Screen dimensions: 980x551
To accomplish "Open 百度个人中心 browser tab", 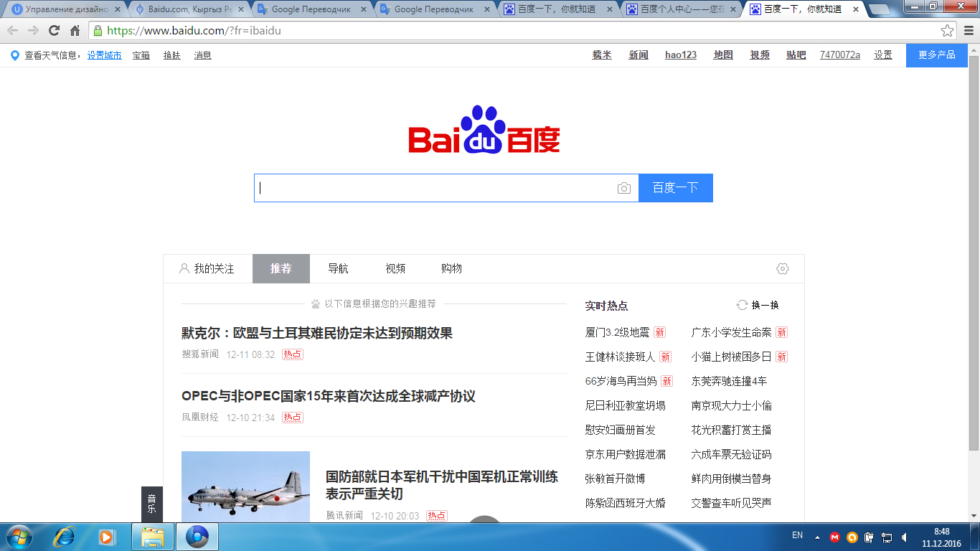I will click(682, 9).
